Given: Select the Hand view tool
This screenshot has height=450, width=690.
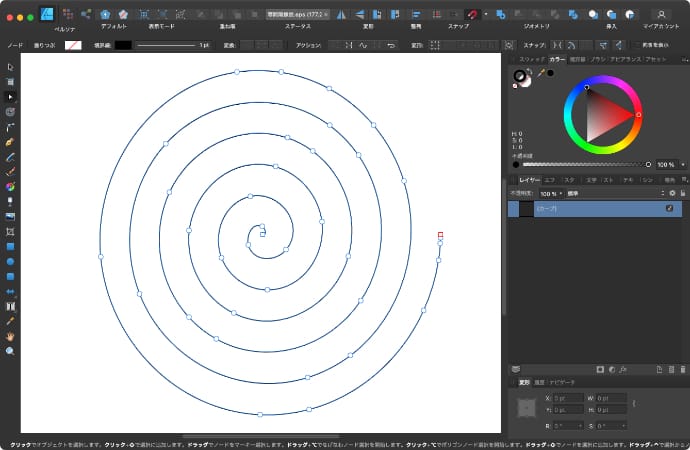Looking at the screenshot, I should click(10, 336).
